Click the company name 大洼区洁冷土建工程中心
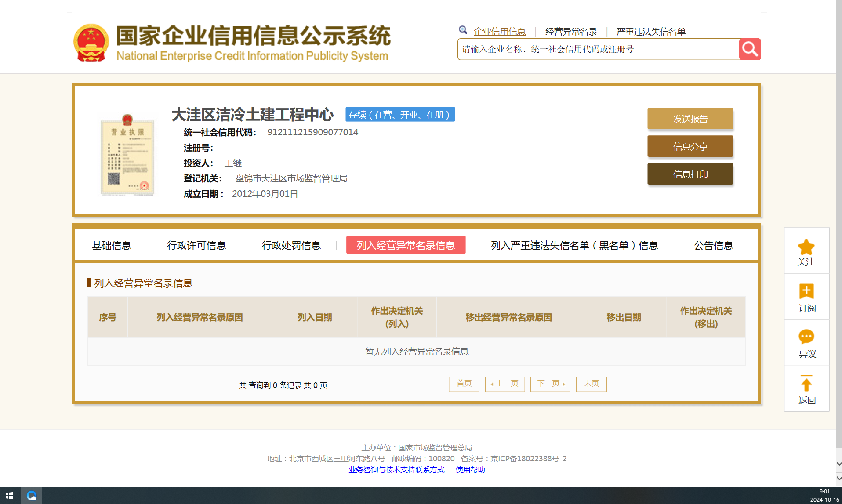Screen dimensions: 842x504 point(252,115)
